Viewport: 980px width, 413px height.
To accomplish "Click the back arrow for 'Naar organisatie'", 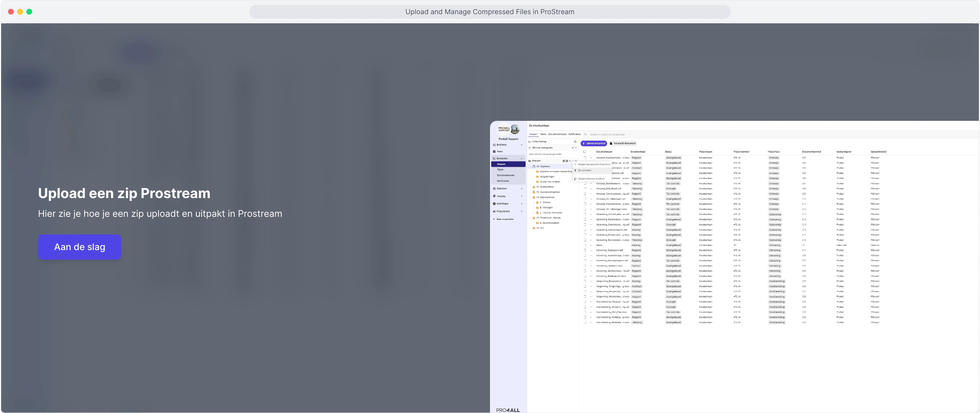I will point(494,219).
